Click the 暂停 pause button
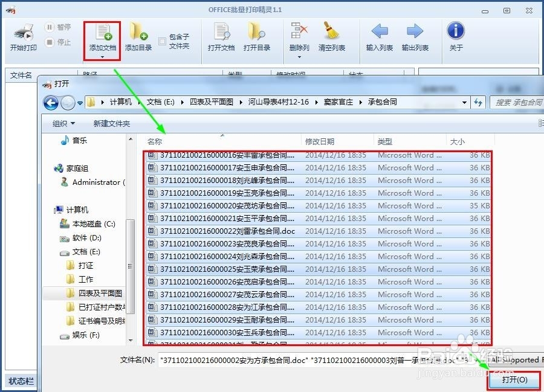Screen dimensions: 544x392 tap(58, 27)
